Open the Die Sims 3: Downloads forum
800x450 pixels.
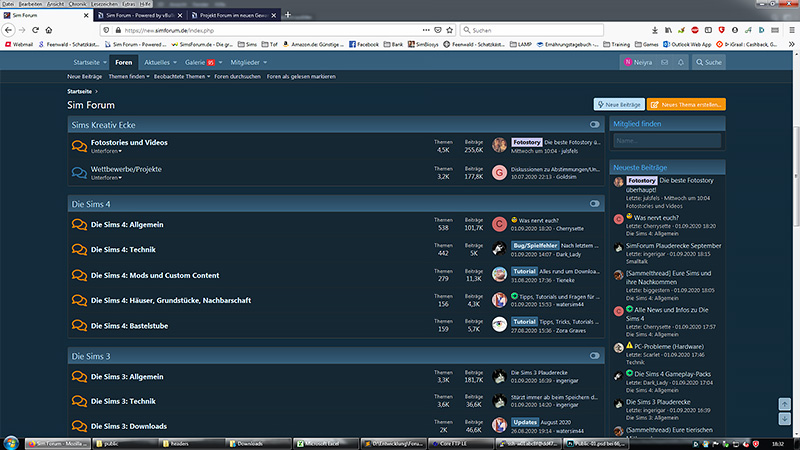[x=129, y=426]
